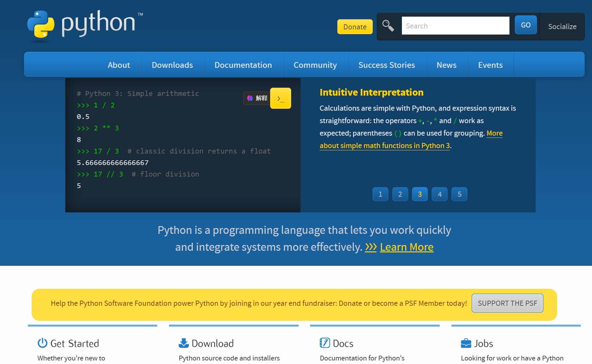The image size is (592, 364).
Task: Open the Jobs section heading
Action: (483, 343)
